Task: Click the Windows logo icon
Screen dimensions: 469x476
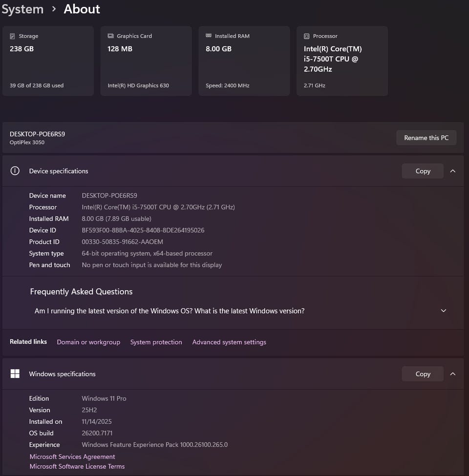Action: click(15, 374)
